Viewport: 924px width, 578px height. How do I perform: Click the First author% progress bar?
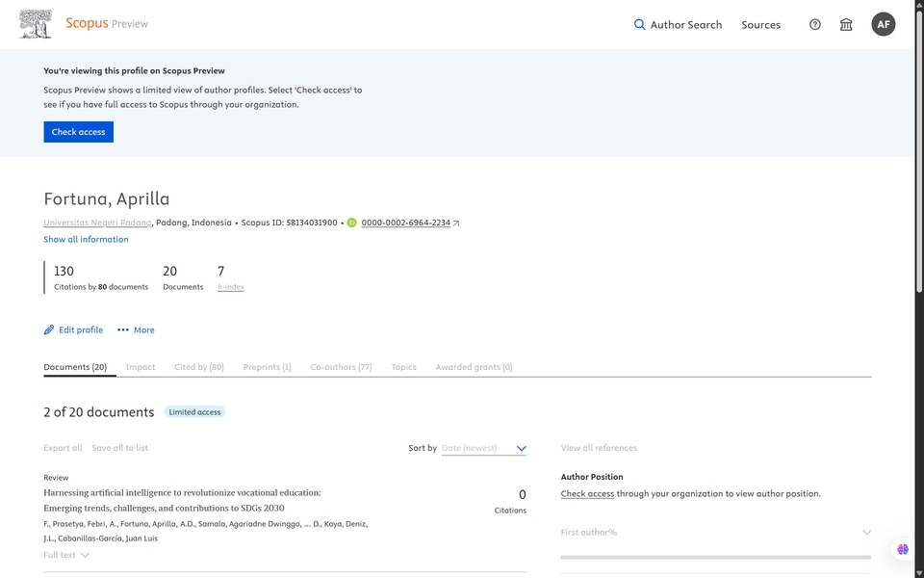(716, 556)
